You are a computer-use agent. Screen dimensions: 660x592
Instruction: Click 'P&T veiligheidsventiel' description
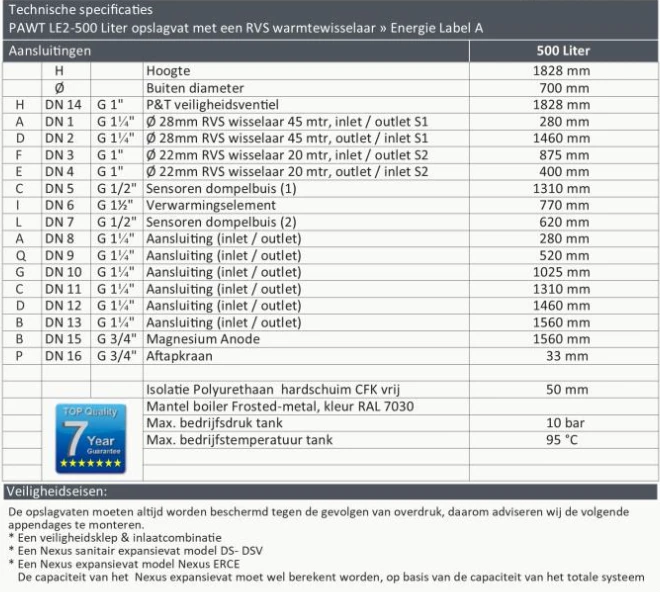pyautogui.click(x=212, y=104)
